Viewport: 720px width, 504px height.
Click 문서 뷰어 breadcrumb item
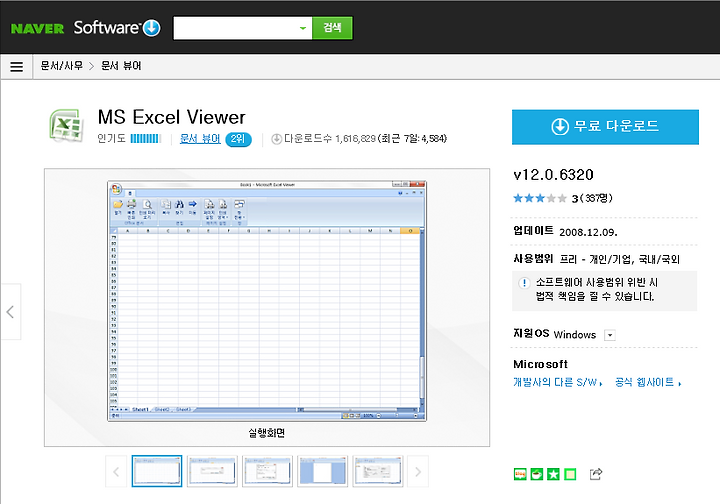[x=121, y=66]
